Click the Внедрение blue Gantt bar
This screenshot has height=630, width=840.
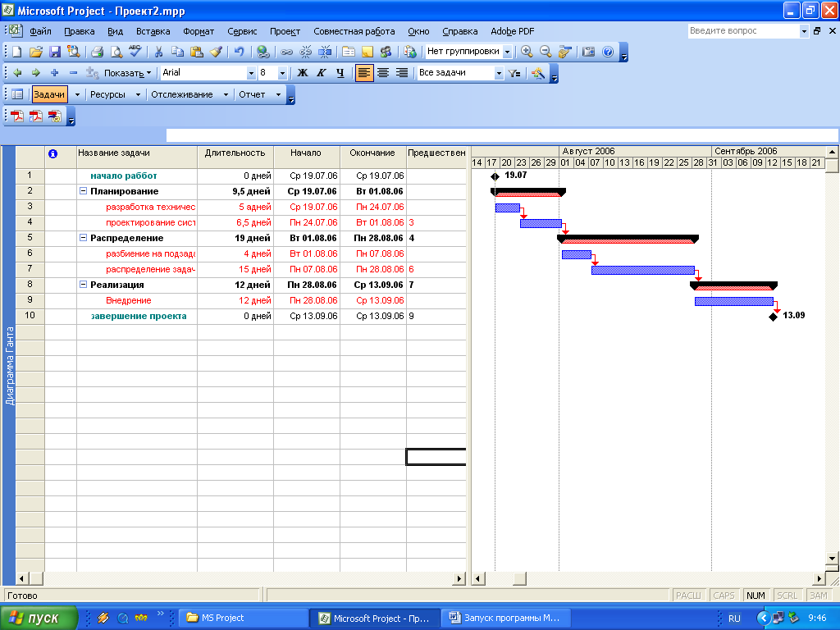coord(734,301)
